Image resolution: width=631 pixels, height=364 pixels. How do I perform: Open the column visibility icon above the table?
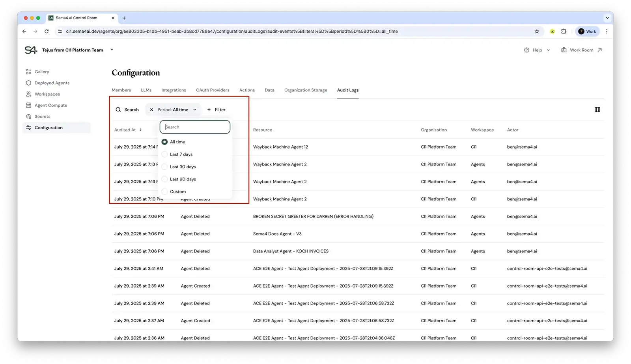pyautogui.click(x=597, y=110)
